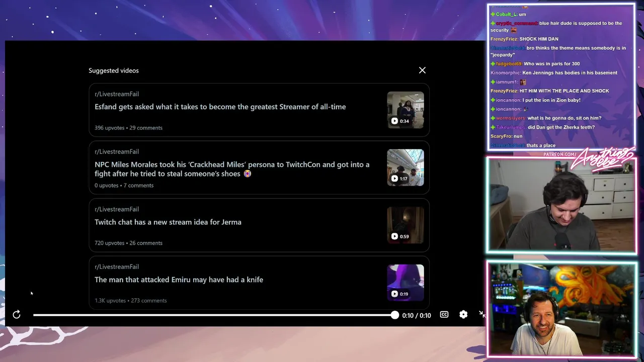The width and height of the screenshot is (644, 362).
Task: Click Cobalt_L 'um' chat message
Action: point(508,14)
